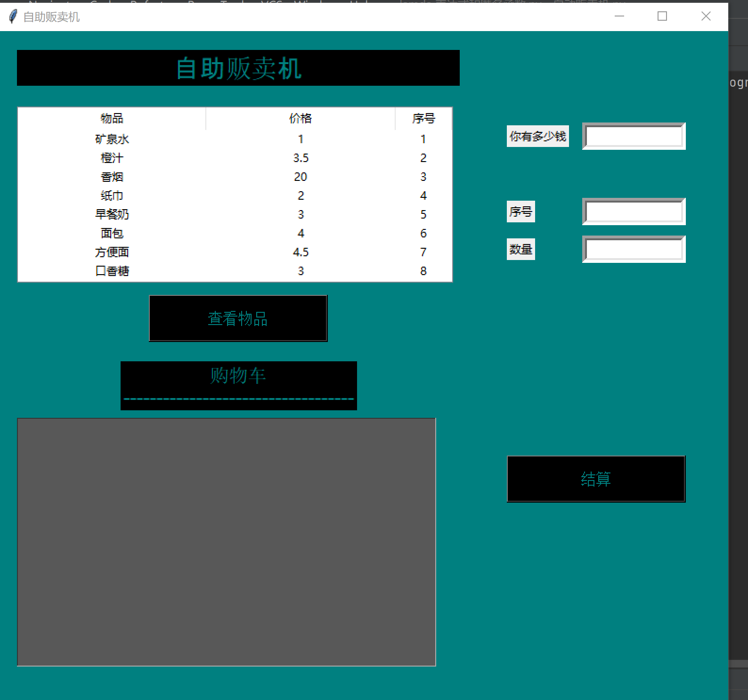Click the 序号 label beside the input field
The image size is (748, 700).
click(x=520, y=212)
